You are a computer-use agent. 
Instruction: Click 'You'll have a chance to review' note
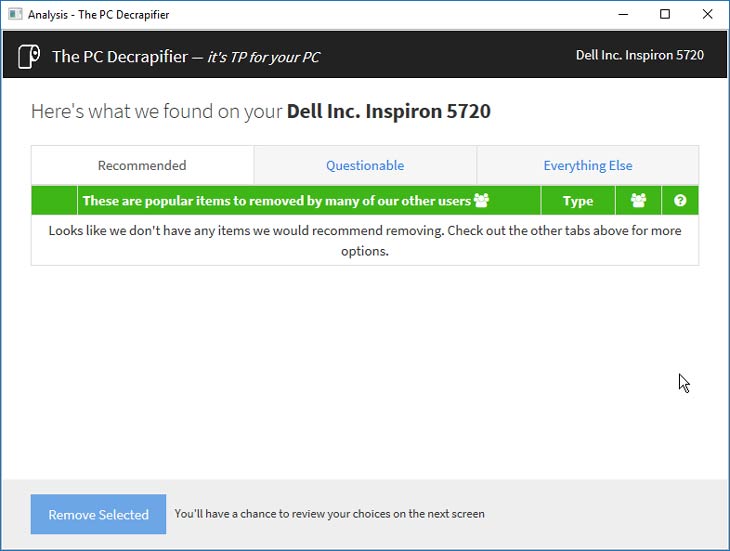pyautogui.click(x=329, y=514)
